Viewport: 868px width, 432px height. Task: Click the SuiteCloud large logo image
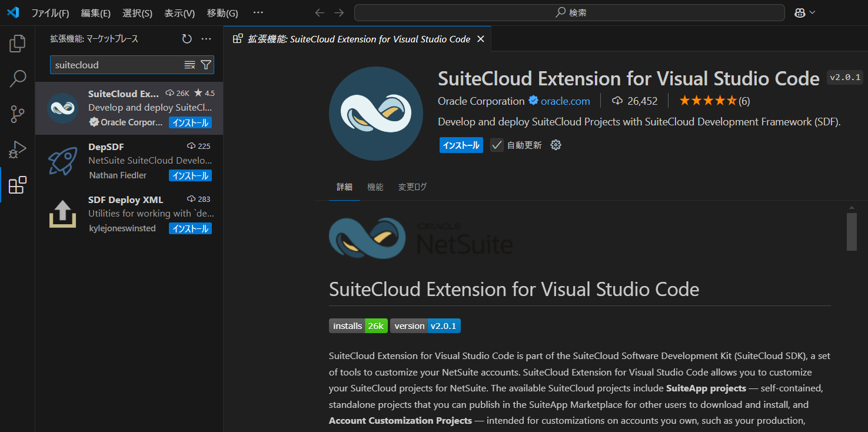(375, 114)
